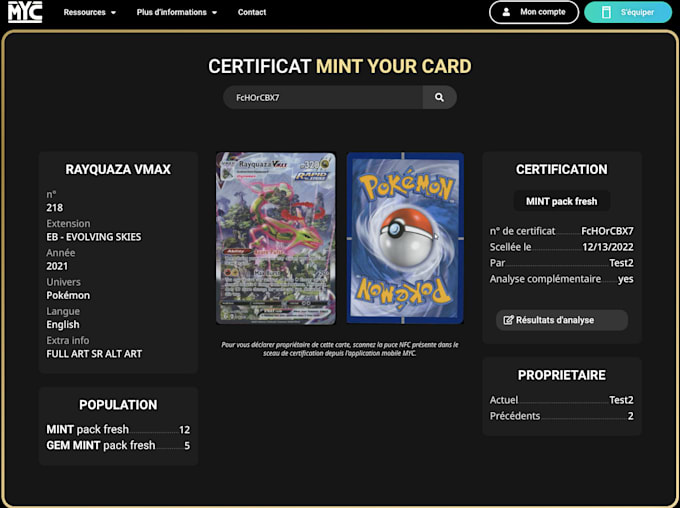Open the Ressources menu
680x508 pixels.
(x=90, y=12)
